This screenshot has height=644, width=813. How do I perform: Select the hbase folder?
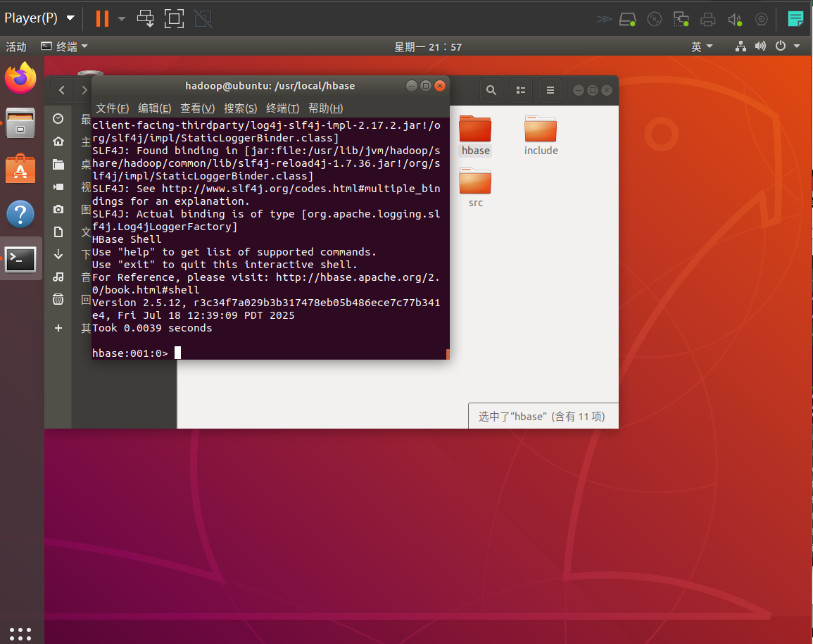click(475, 135)
